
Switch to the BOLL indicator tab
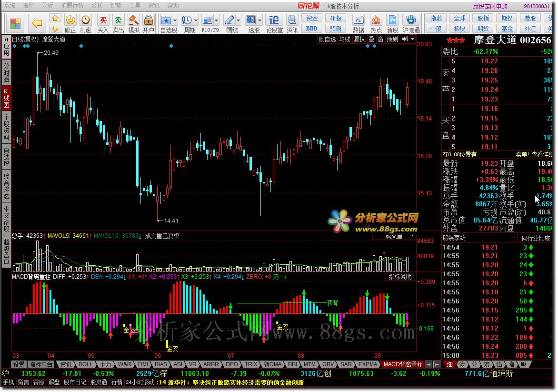[x=85, y=364]
